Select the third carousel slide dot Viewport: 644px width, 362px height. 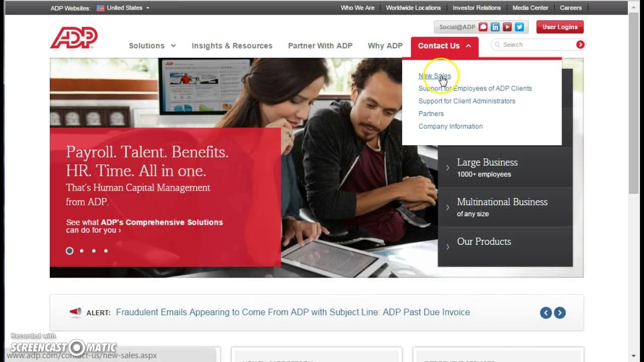click(94, 251)
